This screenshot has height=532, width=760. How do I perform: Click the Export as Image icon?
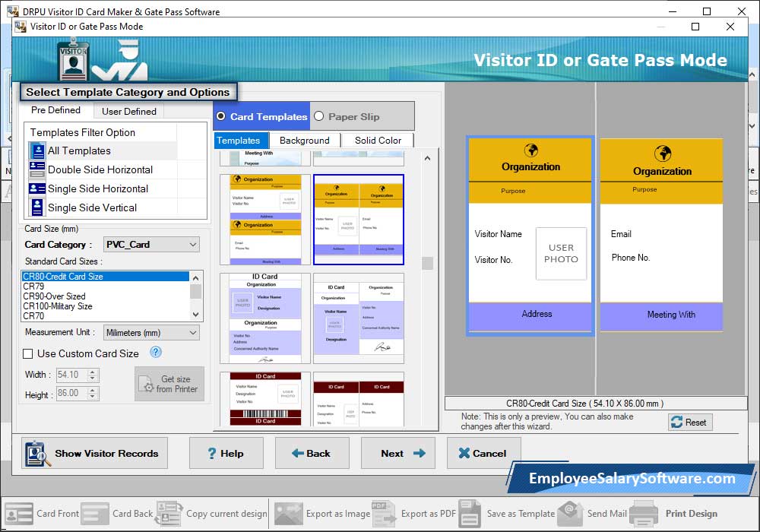tap(288, 514)
